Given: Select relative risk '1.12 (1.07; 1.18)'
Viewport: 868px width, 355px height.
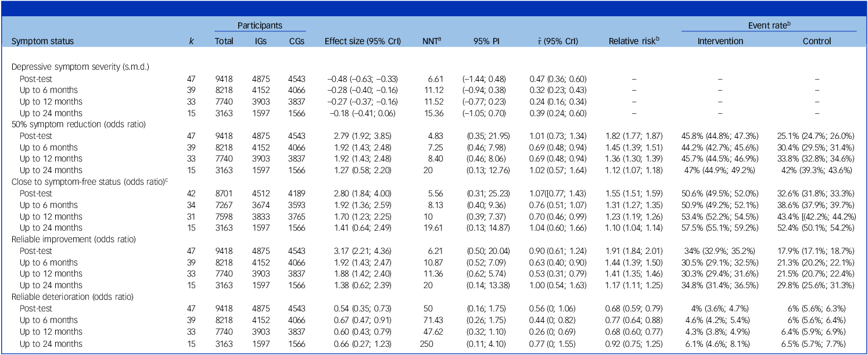Looking at the screenshot, I should (x=634, y=170).
